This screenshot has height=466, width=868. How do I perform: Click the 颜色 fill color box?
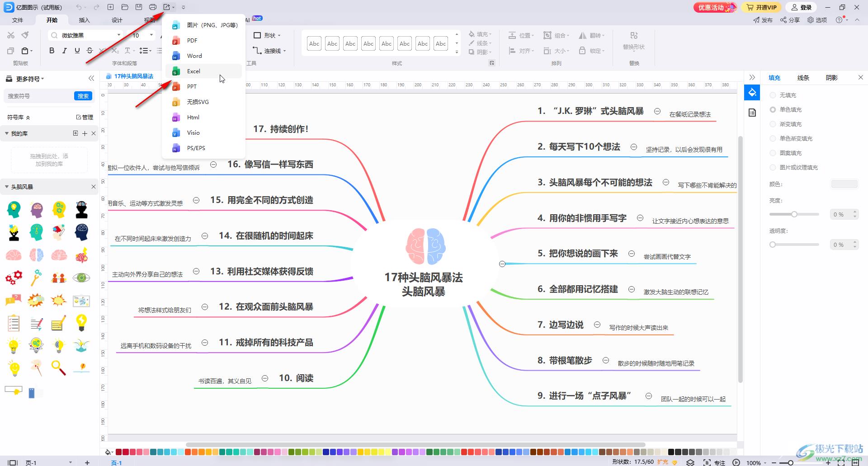844,184
